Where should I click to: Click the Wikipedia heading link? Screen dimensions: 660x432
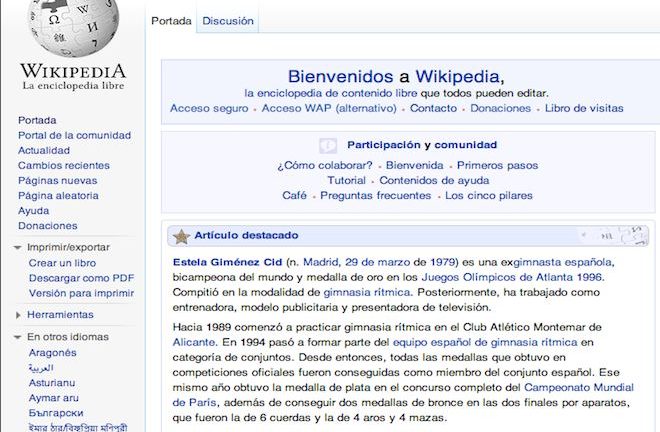457,77
